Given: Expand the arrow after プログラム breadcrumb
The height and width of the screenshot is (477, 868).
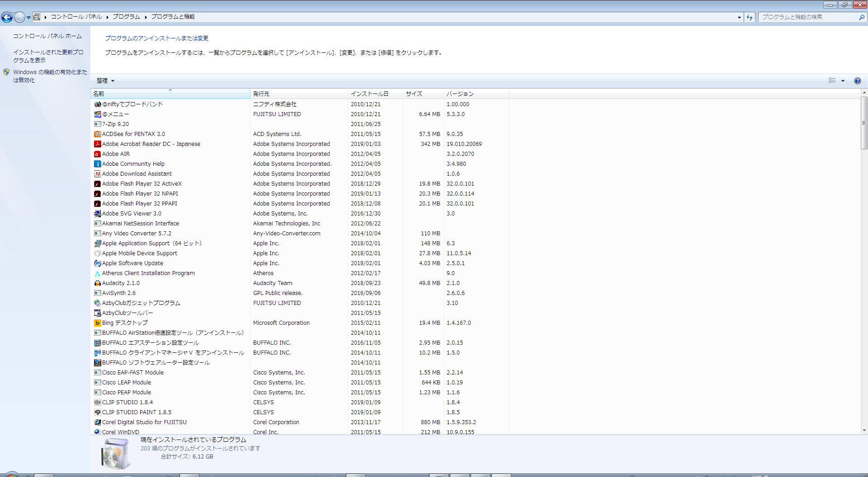Looking at the screenshot, I should tap(146, 17).
